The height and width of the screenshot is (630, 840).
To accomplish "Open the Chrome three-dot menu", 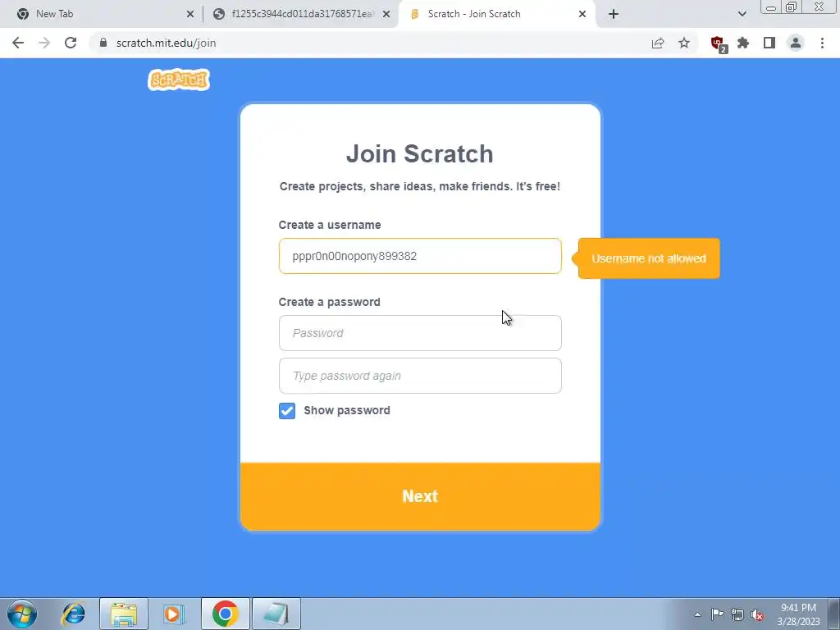I will coord(822,43).
